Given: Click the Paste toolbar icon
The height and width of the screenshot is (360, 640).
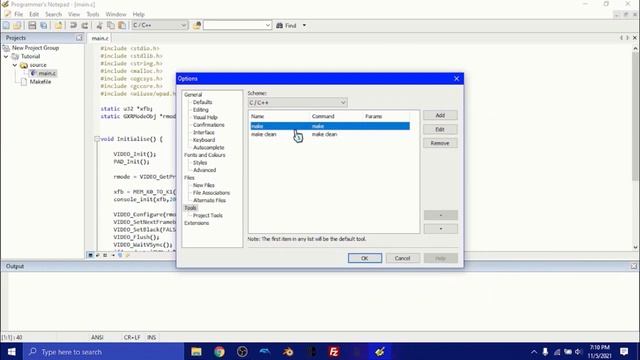Looking at the screenshot, I should point(122,25).
